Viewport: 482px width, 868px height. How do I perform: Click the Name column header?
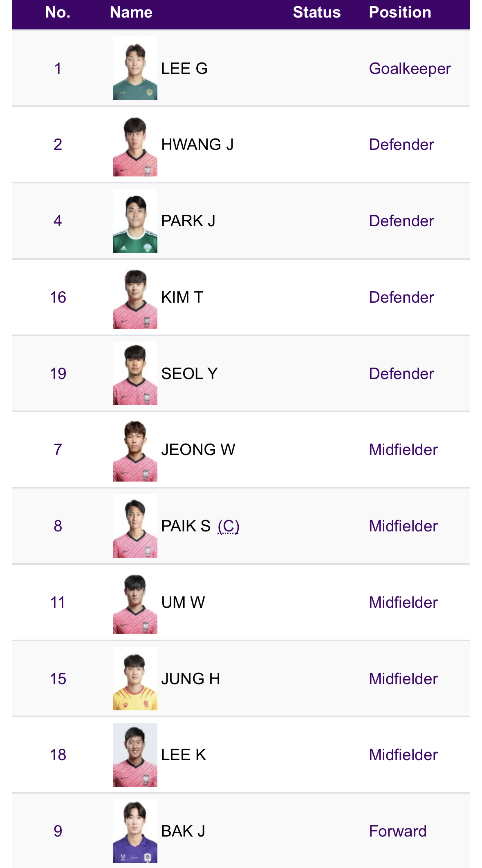[x=131, y=13]
